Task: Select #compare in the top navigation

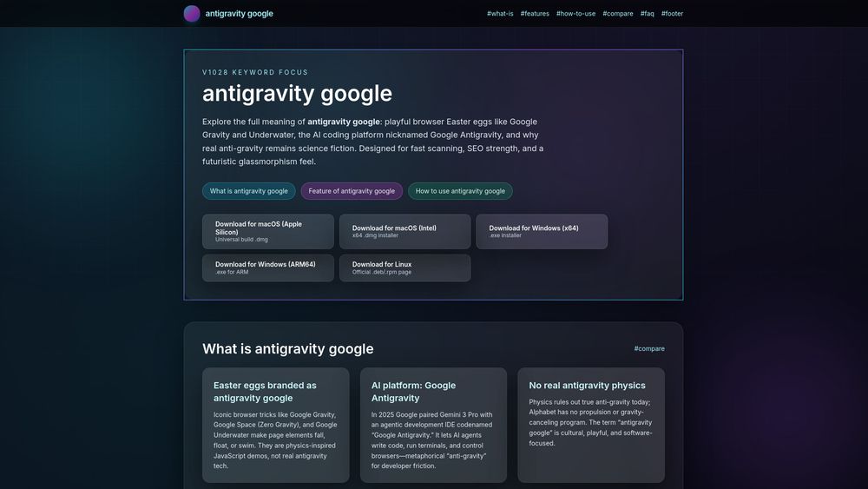Action: (x=618, y=13)
